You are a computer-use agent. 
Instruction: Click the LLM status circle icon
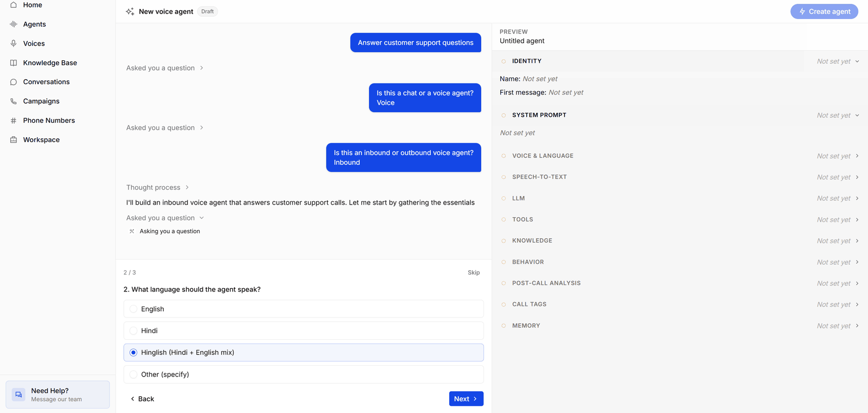503,198
